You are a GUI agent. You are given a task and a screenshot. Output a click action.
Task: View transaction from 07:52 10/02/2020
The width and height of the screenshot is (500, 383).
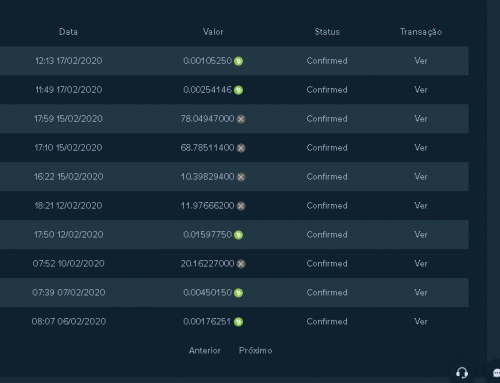coord(421,264)
